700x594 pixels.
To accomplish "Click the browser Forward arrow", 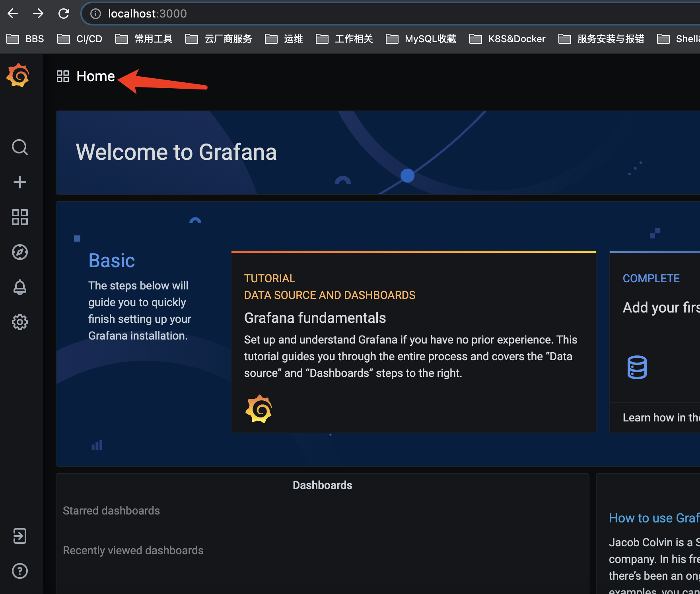I will click(x=38, y=14).
